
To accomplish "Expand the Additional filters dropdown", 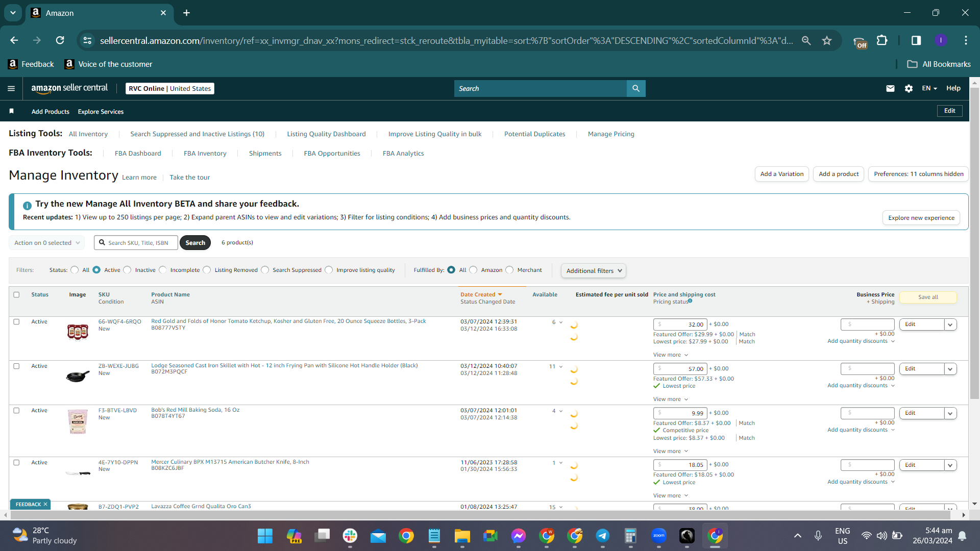I will pyautogui.click(x=594, y=270).
